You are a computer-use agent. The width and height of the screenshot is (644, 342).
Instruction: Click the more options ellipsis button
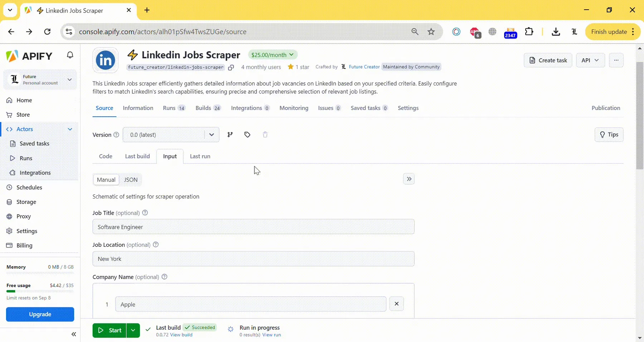(616, 60)
